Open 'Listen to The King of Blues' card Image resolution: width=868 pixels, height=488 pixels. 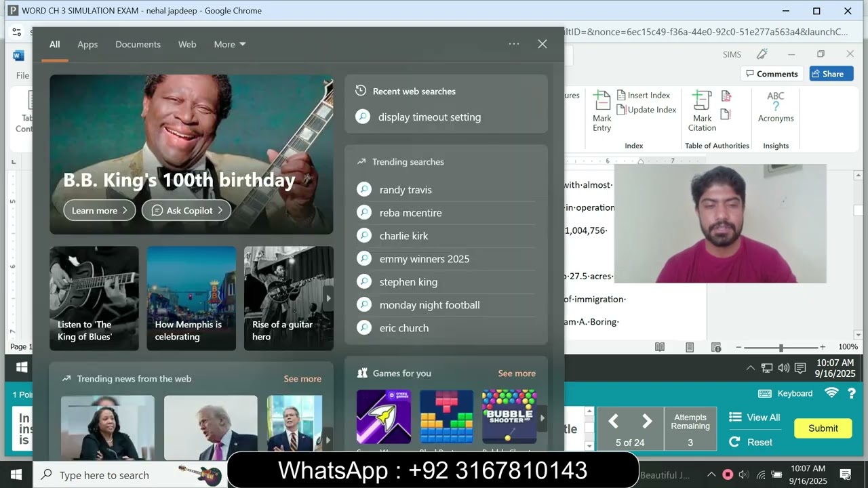(94, 298)
